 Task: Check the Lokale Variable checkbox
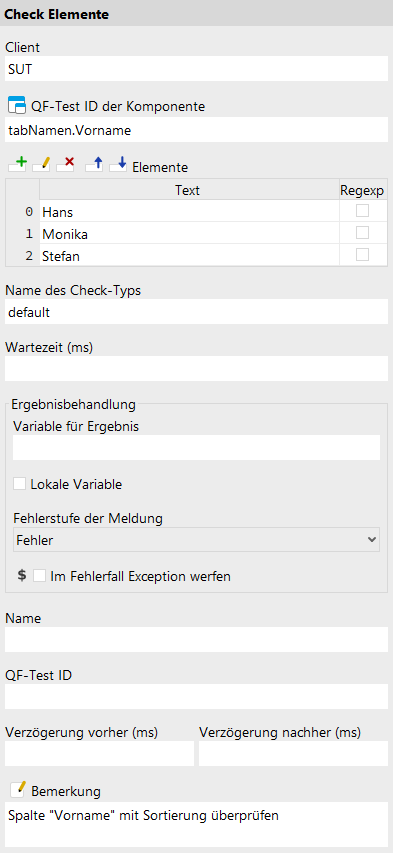point(20,484)
